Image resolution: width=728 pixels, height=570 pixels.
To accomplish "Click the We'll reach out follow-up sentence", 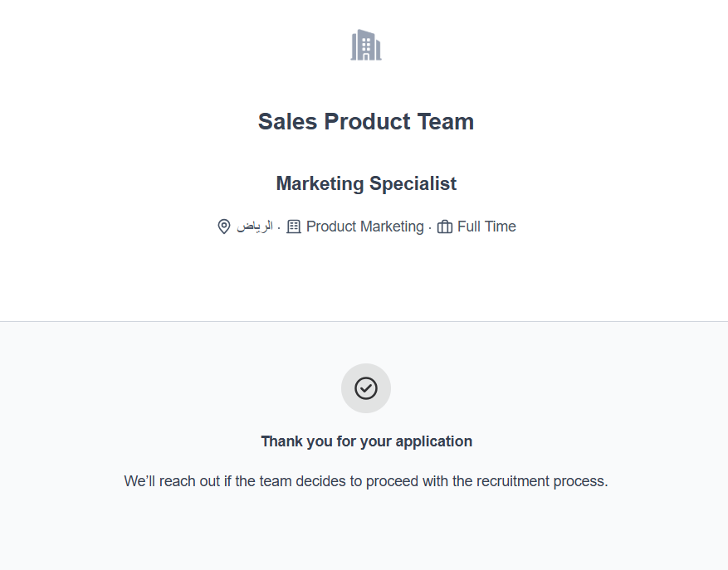I will (x=366, y=481).
